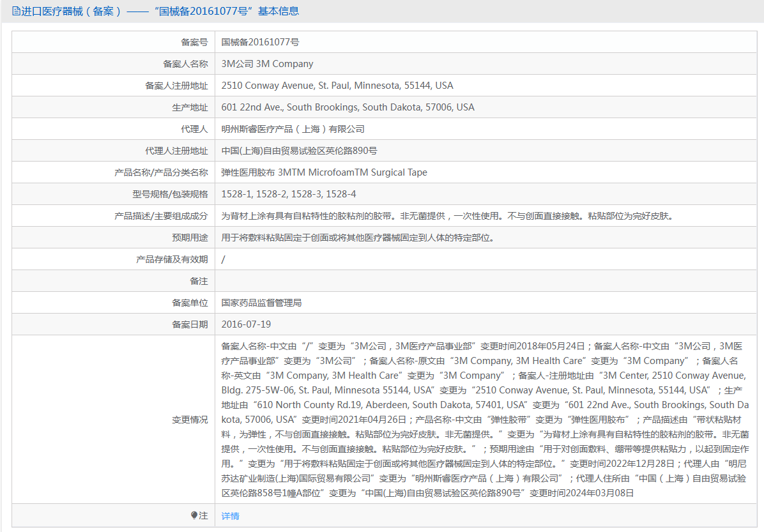Click the 产品存储及有效期 label
Screen dimensions: 764x532
tap(172, 260)
